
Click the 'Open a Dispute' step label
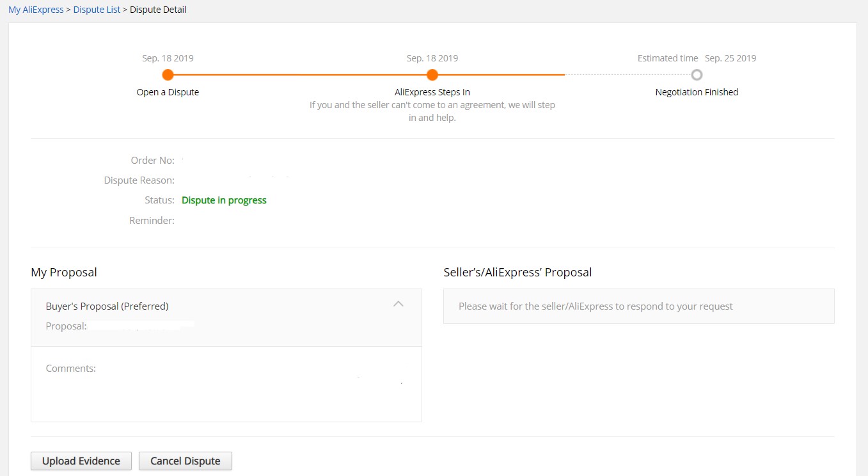tap(168, 92)
